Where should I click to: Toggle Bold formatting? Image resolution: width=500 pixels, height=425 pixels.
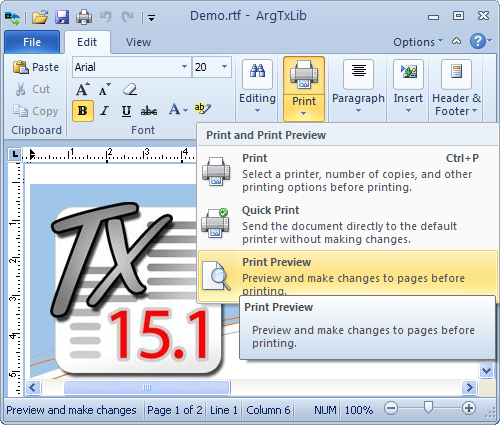coord(83,111)
